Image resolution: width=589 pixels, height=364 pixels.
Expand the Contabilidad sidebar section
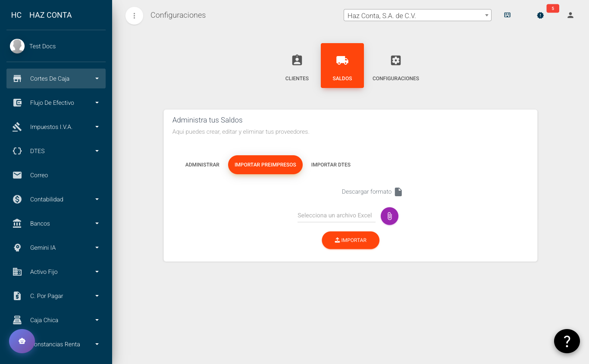tap(56, 199)
